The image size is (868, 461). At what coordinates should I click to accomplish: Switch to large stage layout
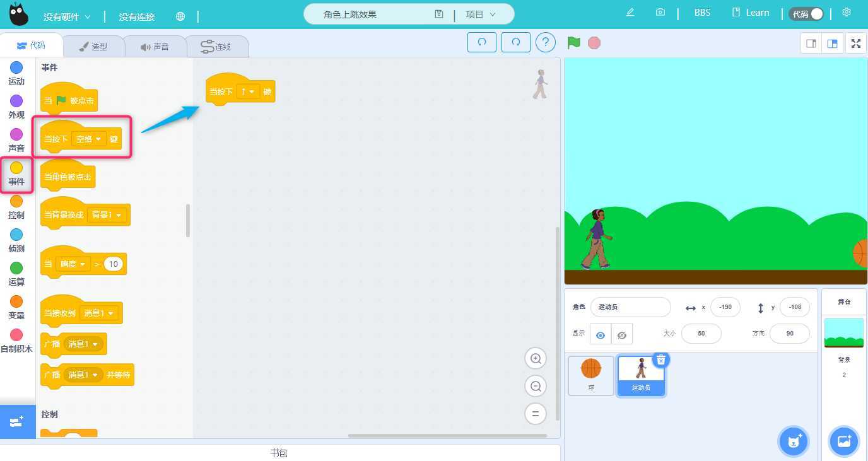tap(833, 44)
